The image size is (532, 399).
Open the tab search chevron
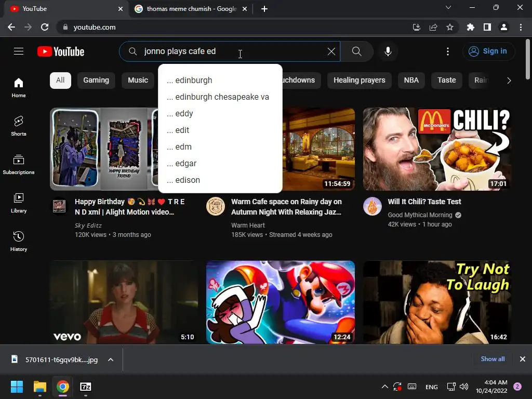[448, 7]
